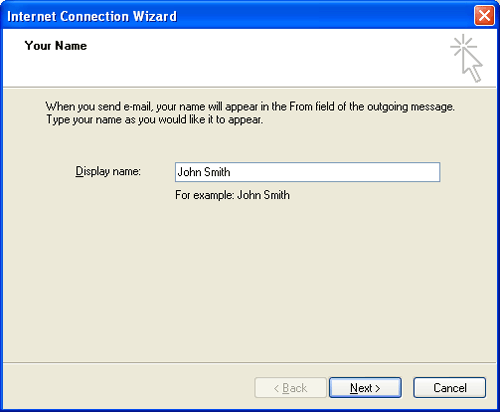Click the word John in the name field
This screenshot has height=412, width=500.
pos(189,172)
